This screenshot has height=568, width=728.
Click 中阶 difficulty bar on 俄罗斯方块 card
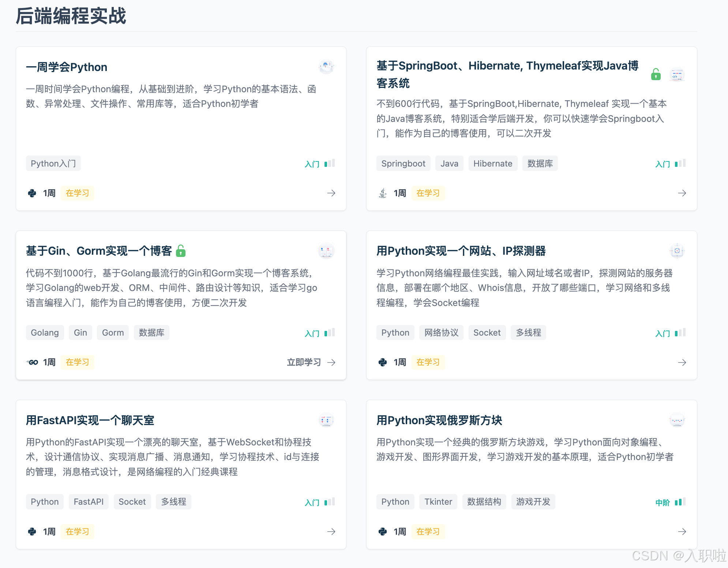coord(680,502)
